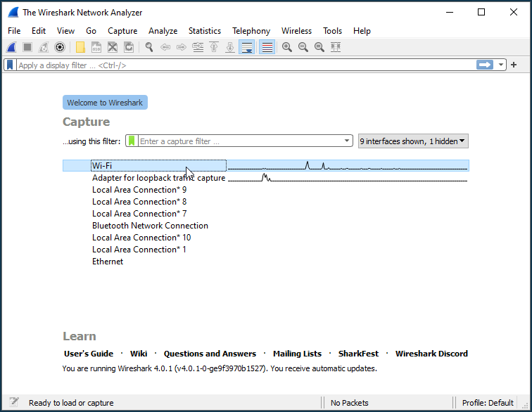Open the Wireshark Discord link

(431, 354)
